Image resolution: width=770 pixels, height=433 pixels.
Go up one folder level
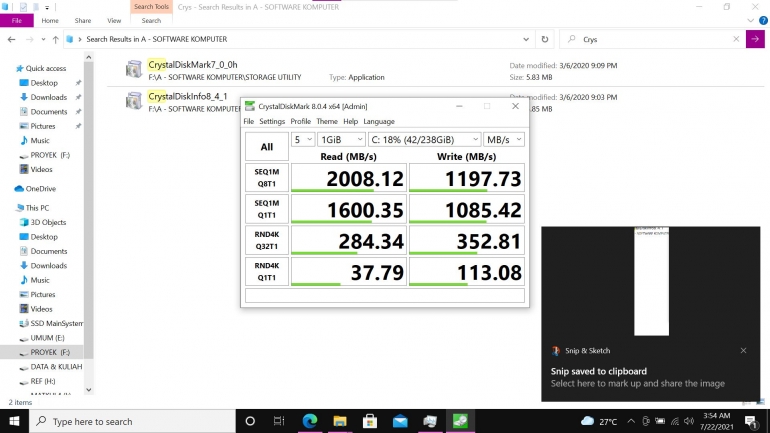55,39
